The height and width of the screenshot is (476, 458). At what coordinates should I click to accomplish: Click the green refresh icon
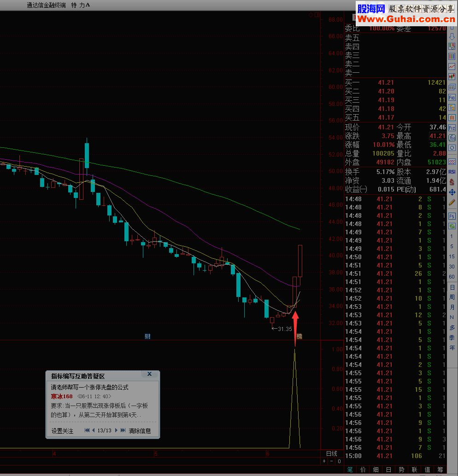(x=452, y=226)
